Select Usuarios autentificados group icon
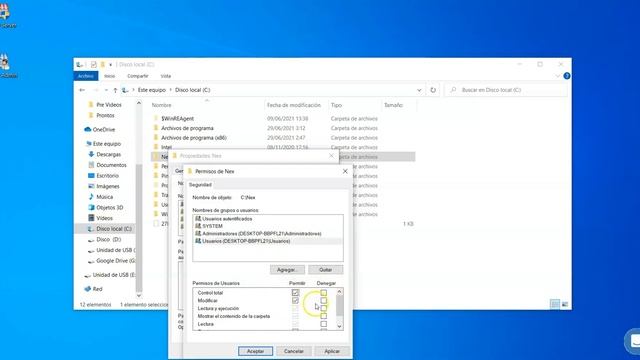Viewport: 640px width, 360px height. (198, 219)
